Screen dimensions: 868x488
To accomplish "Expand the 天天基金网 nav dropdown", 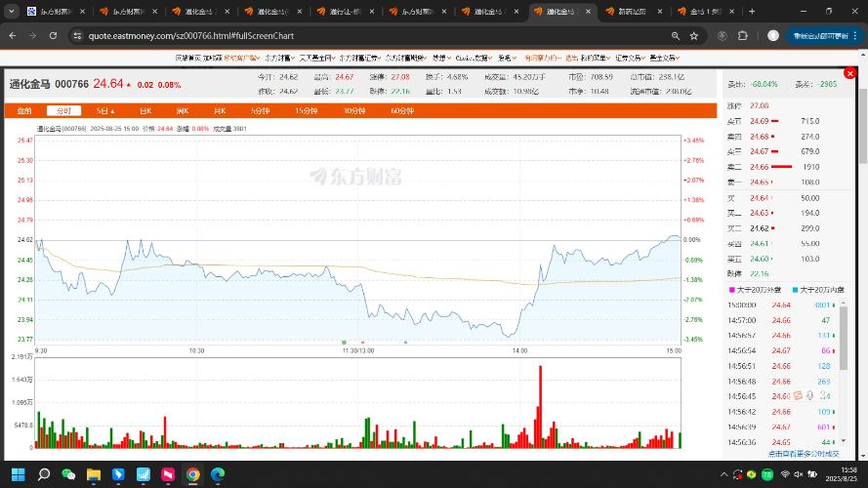I will (x=317, y=58).
